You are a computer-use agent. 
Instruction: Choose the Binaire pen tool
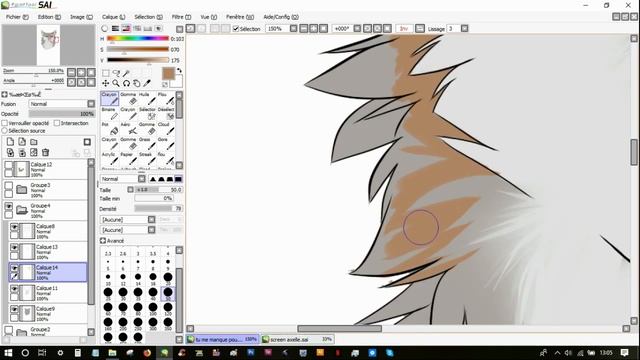coord(109,114)
